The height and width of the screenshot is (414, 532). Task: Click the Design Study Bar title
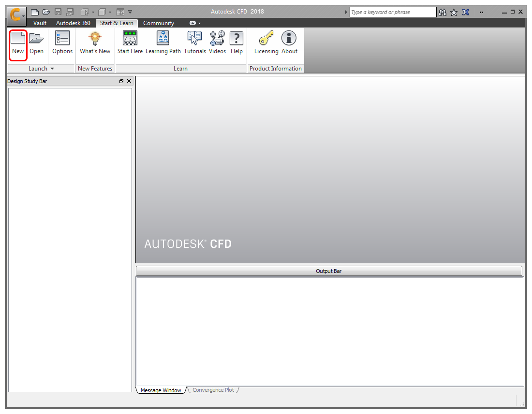pos(27,81)
